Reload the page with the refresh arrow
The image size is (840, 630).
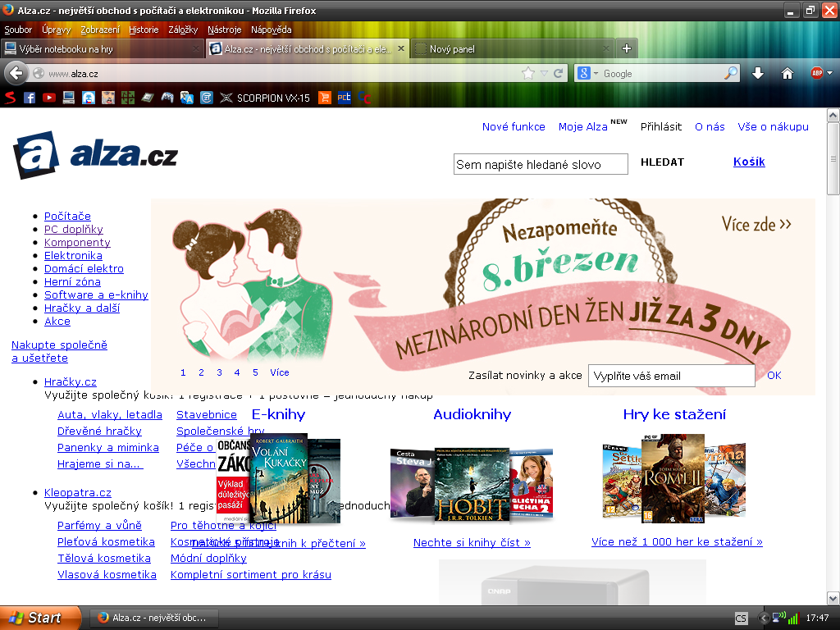click(x=558, y=73)
